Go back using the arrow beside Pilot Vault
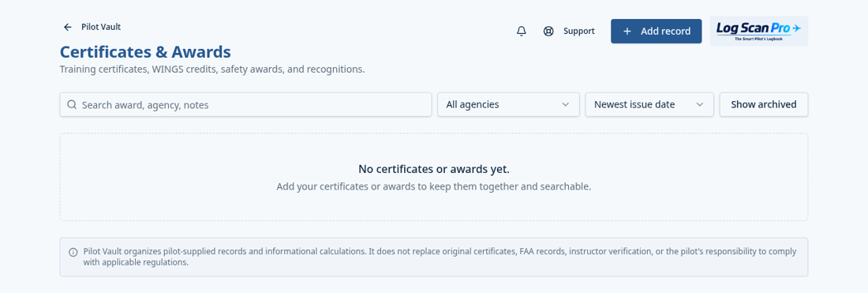The width and height of the screenshot is (868, 293). (x=68, y=27)
